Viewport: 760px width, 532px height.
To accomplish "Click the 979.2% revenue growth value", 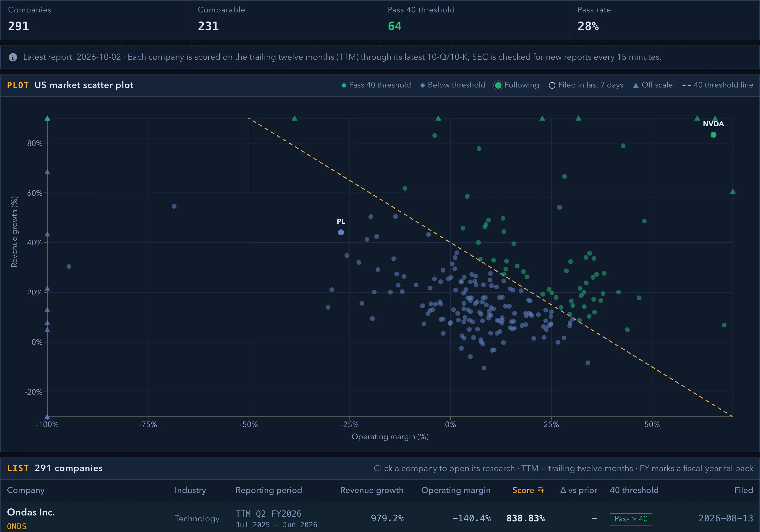I will (387, 518).
